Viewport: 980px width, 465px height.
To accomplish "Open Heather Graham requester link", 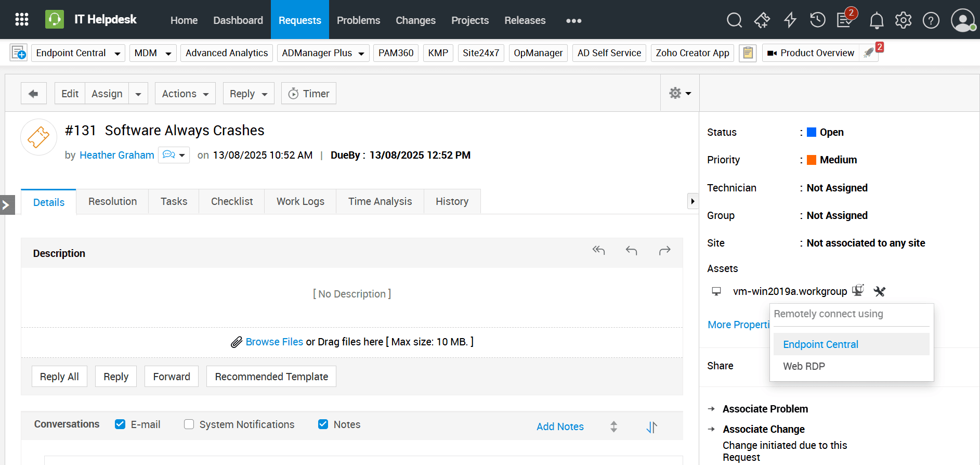I will pos(117,155).
